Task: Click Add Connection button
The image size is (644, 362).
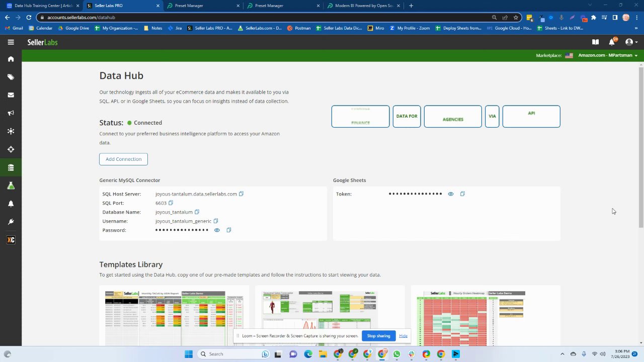Action: point(123,159)
